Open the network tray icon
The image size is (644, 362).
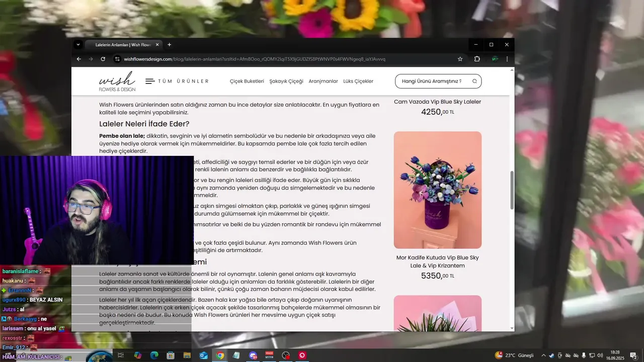click(592, 355)
